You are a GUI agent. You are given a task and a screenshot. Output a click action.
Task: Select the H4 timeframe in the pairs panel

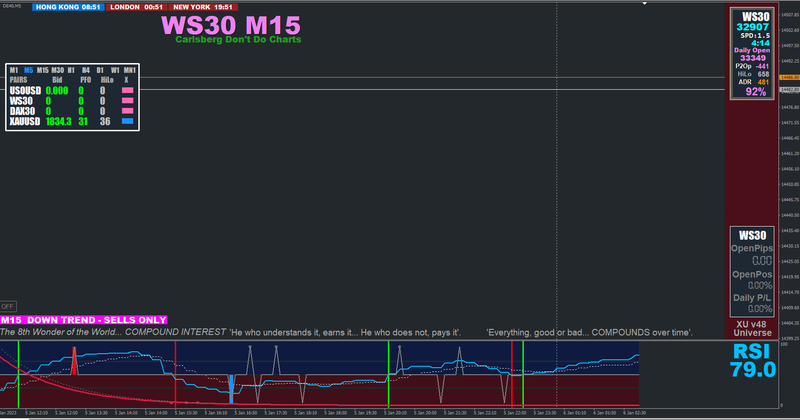click(x=86, y=70)
